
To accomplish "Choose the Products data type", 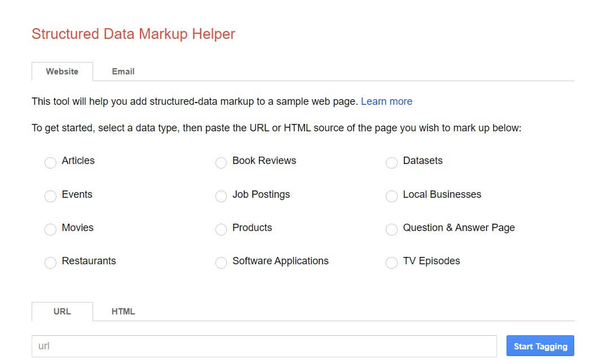I will tap(221, 229).
